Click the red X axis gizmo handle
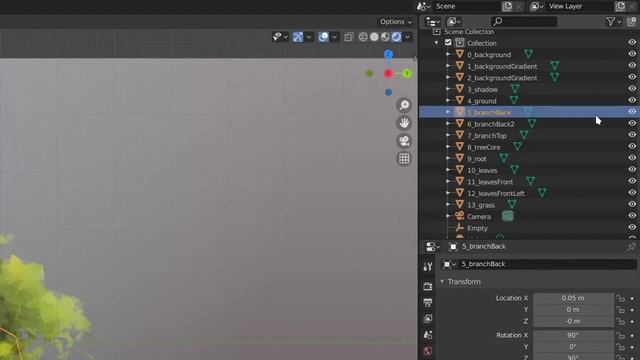Screen dimensions: 640x360 pos(388,73)
